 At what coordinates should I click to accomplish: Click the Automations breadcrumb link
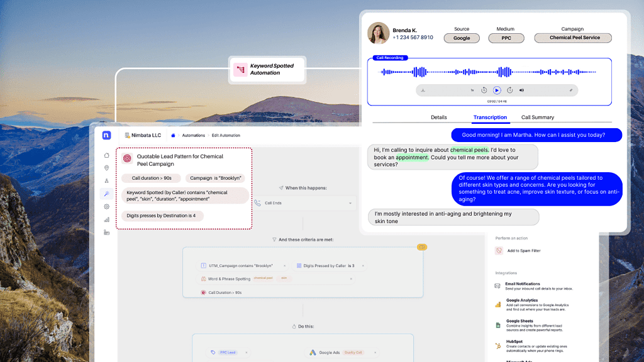click(x=194, y=135)
